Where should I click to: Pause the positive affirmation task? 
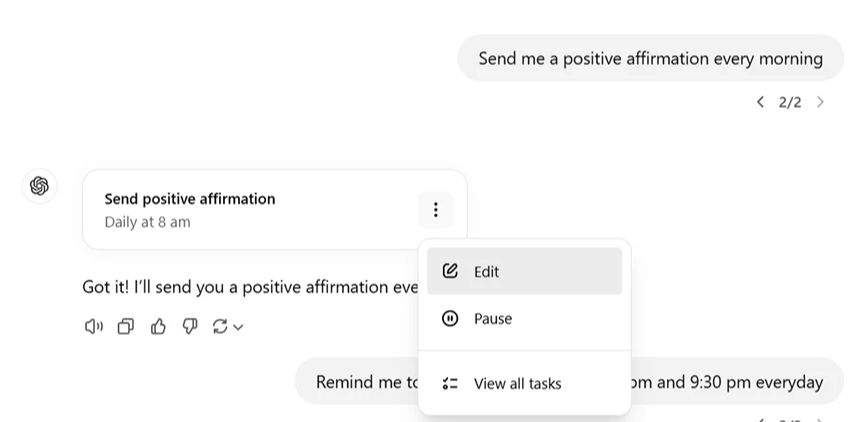(x=492, y=319)
